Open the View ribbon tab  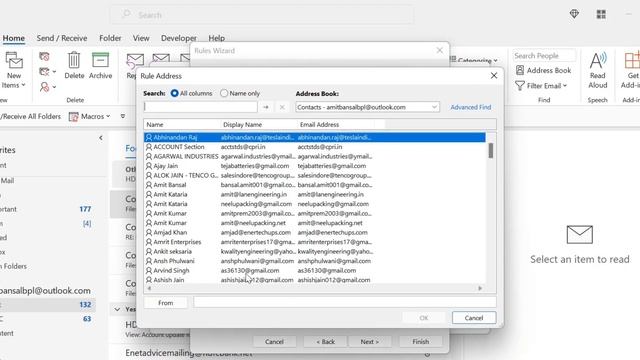[141, 38]
